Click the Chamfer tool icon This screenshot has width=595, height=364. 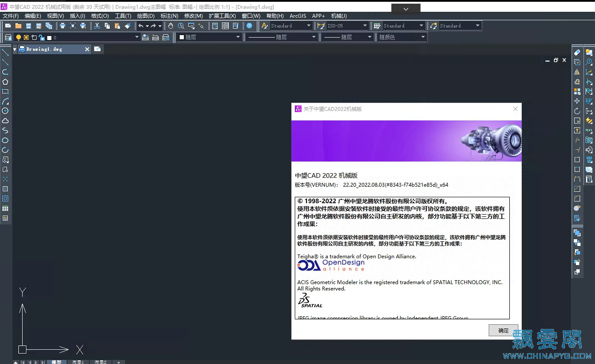(x=577, y=189)
